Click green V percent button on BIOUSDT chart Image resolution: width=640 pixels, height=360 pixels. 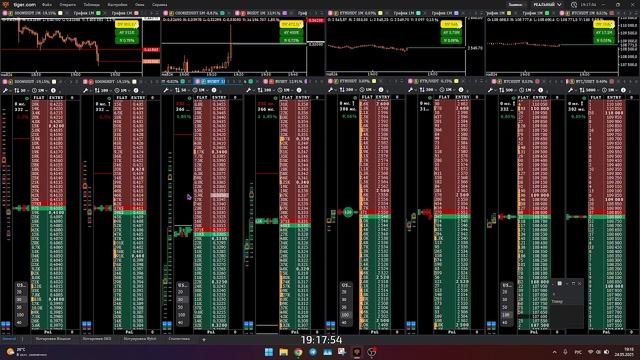tap(291, 40)
